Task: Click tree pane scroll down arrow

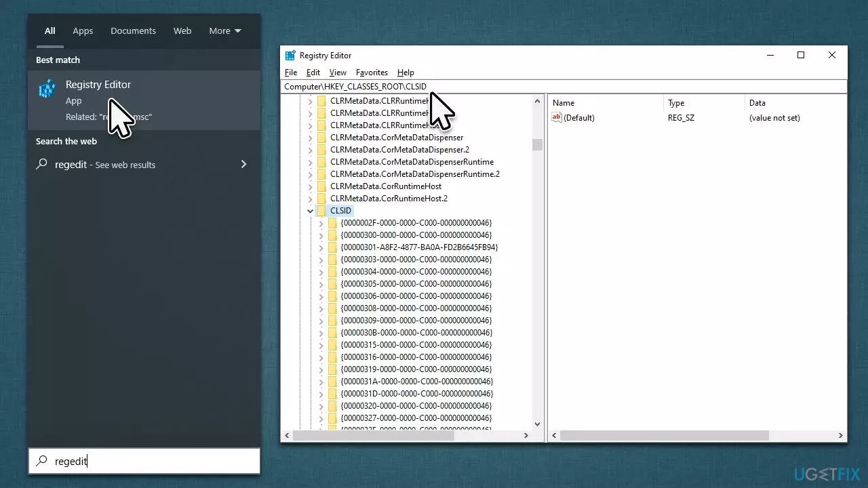Action: [538, 424]
